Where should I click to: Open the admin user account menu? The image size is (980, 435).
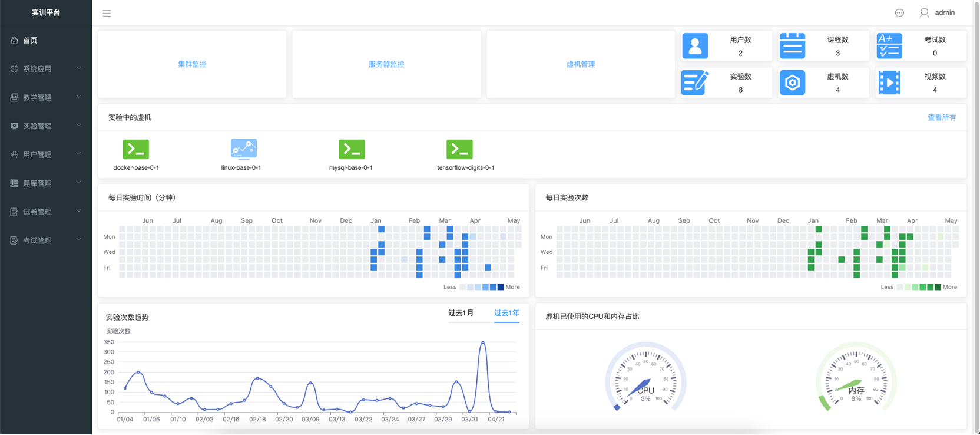938,12
